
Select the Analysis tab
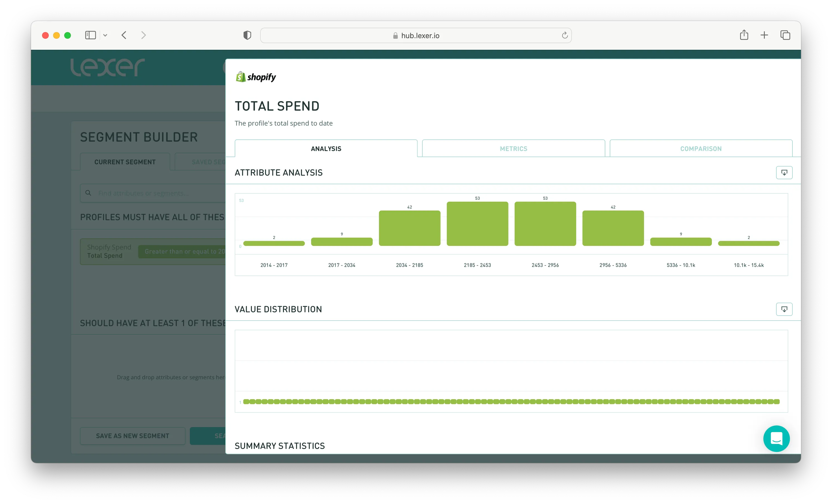pos(326,149)
